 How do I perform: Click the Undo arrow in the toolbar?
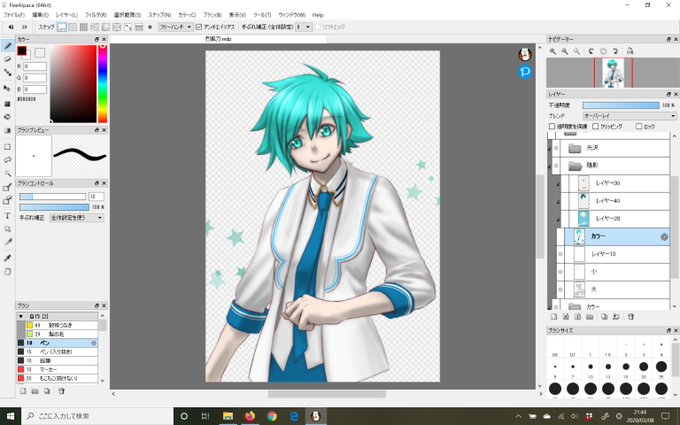coord(11,27)
